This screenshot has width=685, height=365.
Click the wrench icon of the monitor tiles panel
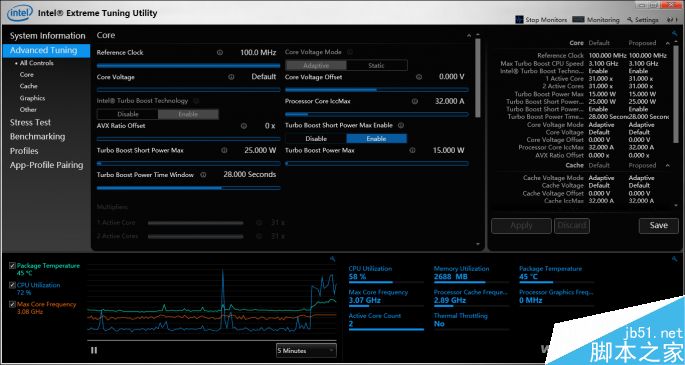[674, 259]
